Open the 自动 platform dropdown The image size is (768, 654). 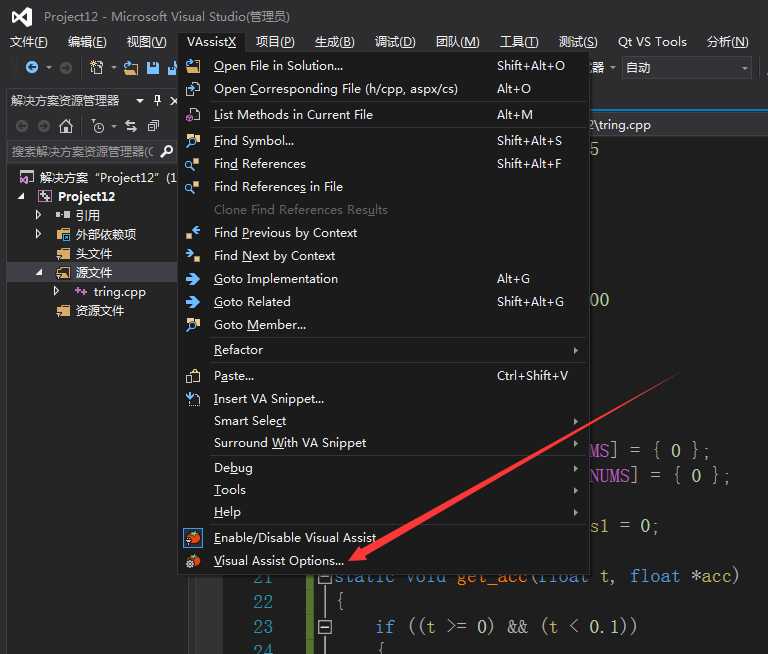(x=687, y=68)
